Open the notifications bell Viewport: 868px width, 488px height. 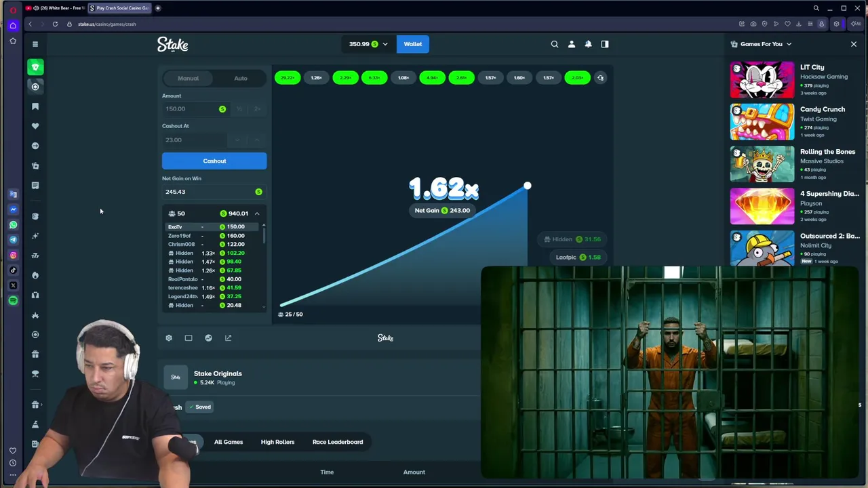[x=588, y=44]
